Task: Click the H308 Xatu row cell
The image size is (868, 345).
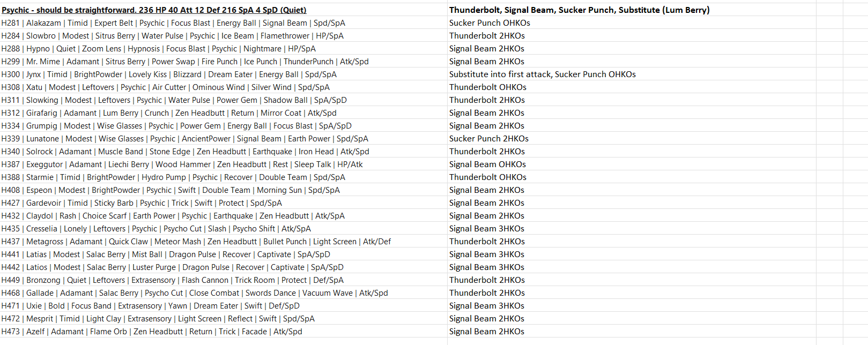Action: [x=165, y=87]
